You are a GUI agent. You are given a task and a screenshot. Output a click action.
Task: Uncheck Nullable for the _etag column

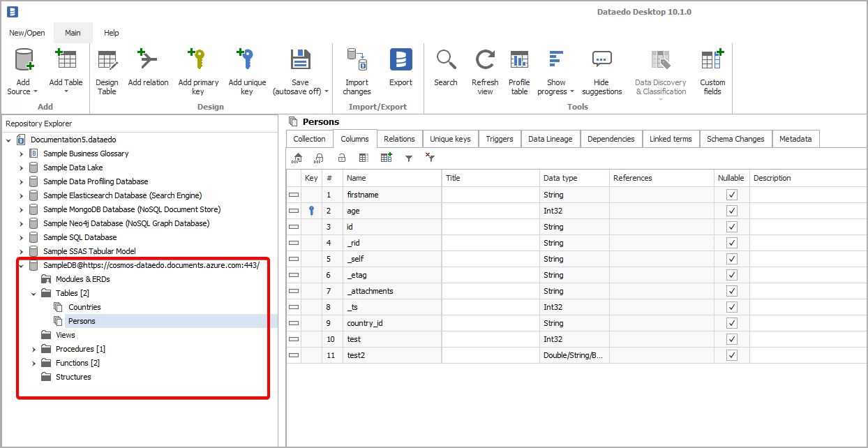coord(731,274)
